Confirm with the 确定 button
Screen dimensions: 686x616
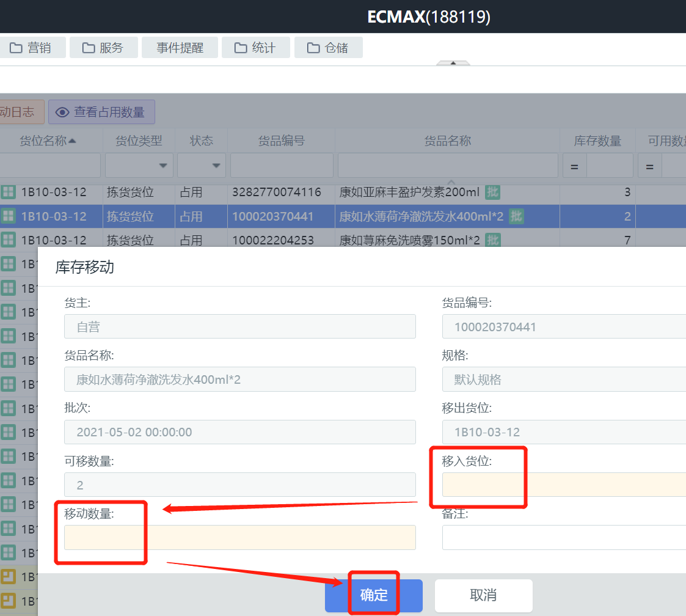[374, 595]
